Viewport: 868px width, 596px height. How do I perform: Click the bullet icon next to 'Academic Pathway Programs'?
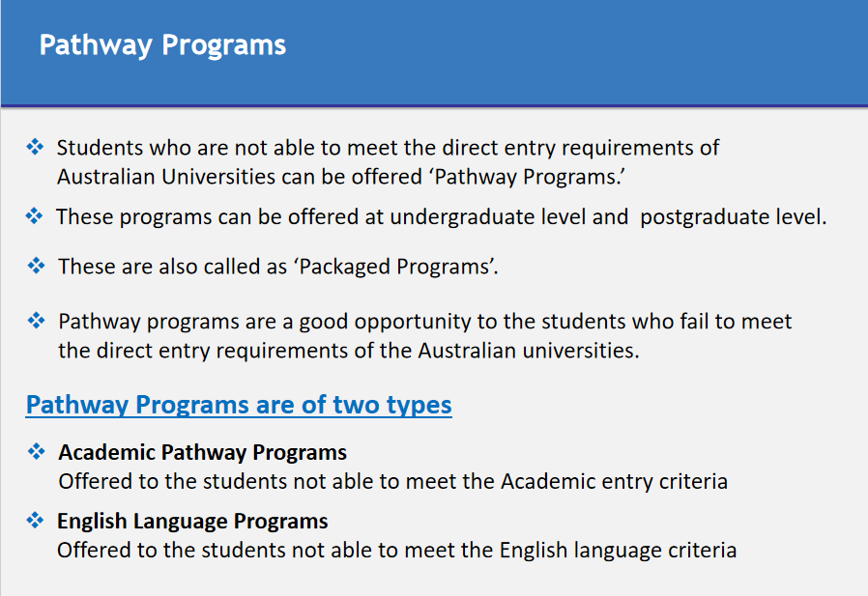36,451
